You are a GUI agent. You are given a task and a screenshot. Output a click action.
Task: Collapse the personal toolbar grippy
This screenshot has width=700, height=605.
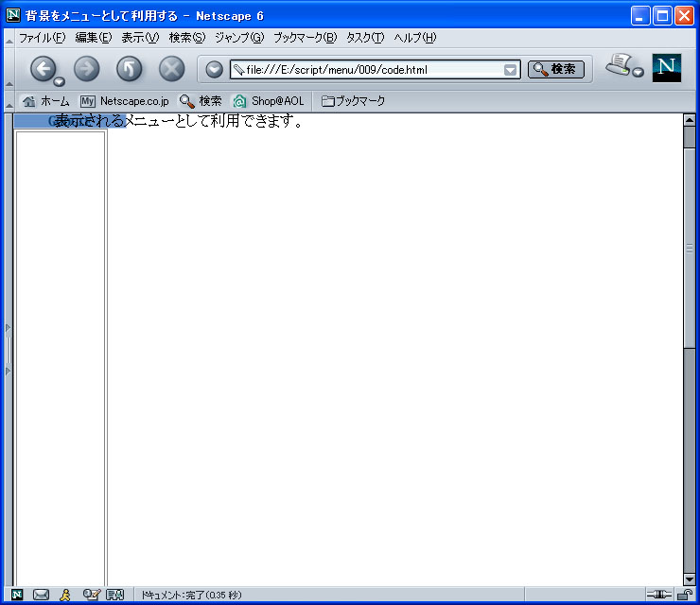coord(9,102)
